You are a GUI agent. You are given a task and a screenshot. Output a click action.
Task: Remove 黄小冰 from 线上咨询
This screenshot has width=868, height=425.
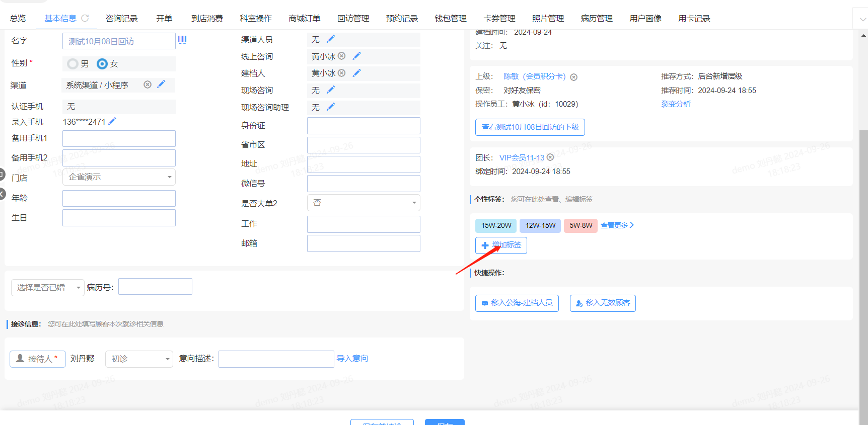pos(342,56)
